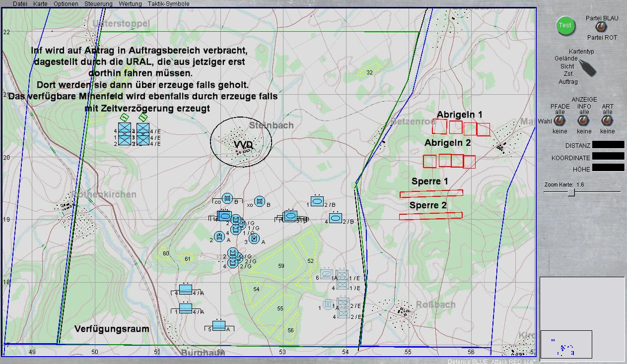Toggle the INFO display switch
This screenshot has width=627, height=364.
584,121
